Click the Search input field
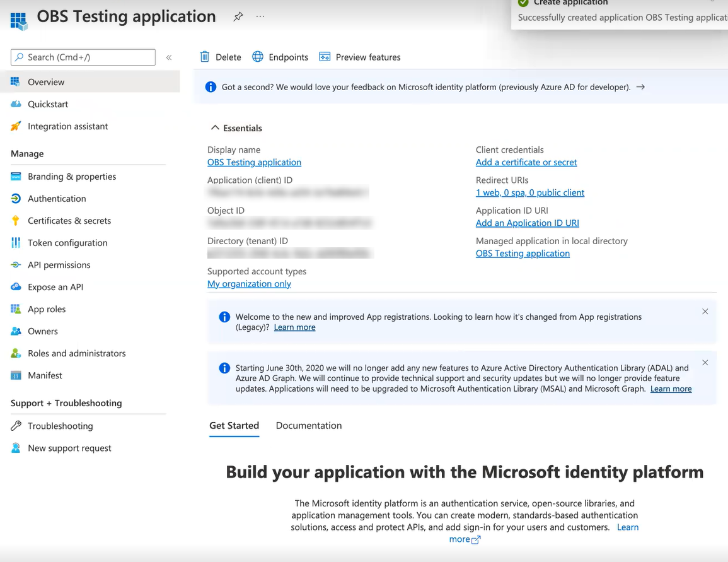Viewport: 728px width, 562px height. tap(83, 57)
